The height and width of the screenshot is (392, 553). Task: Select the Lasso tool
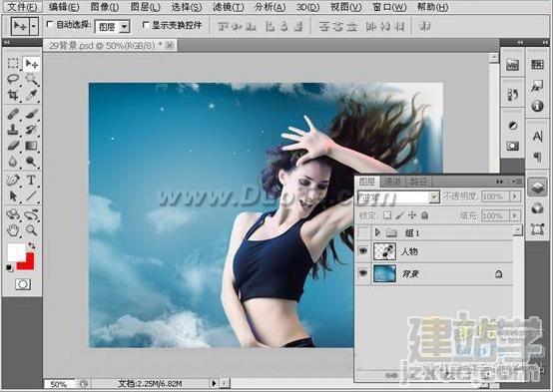[x=13, y=79]
